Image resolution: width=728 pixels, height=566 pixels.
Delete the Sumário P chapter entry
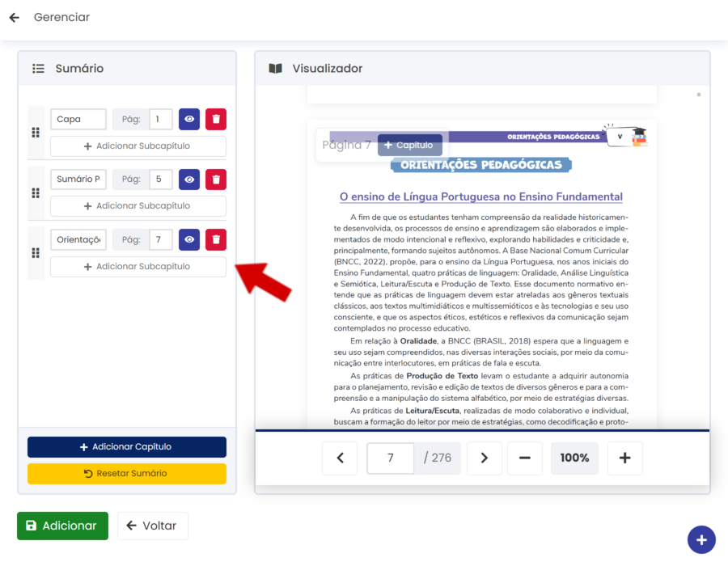tap(216, 180)
